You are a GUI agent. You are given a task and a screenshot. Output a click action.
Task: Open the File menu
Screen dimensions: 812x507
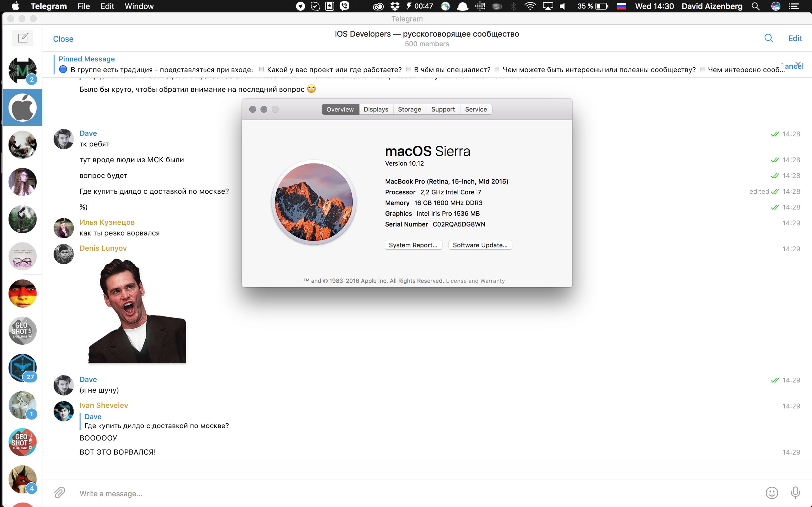[x=83, y=6]
